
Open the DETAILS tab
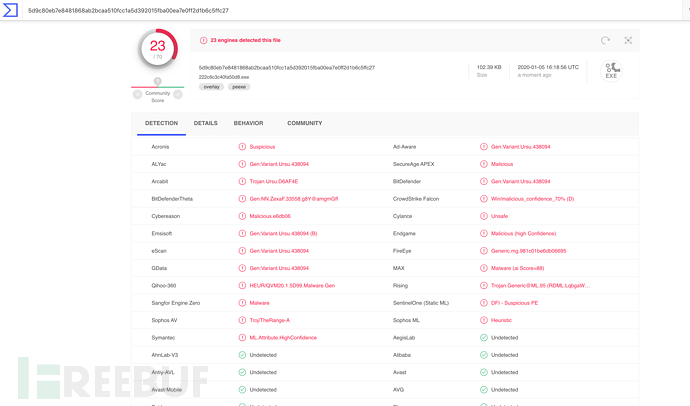point(206,123)
